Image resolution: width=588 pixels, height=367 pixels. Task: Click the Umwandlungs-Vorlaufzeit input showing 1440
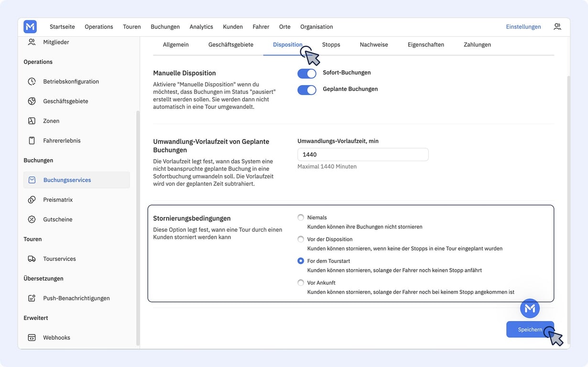363,154
